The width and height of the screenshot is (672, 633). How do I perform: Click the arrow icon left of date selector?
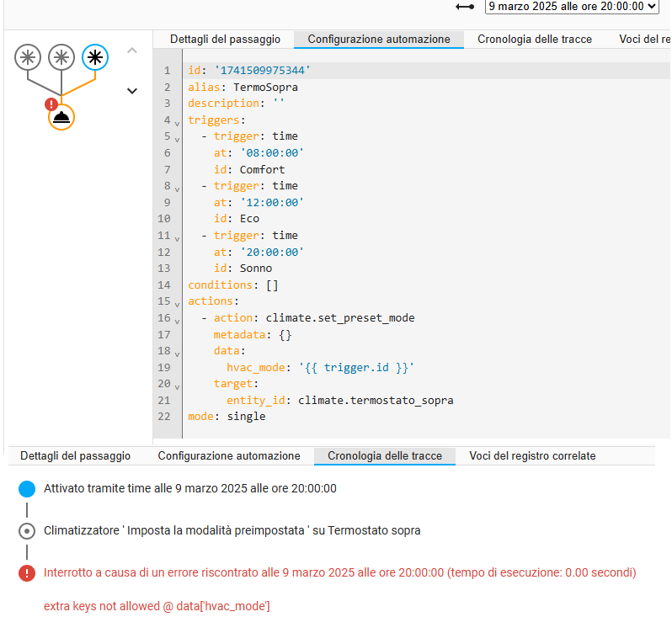pos(464,7)
